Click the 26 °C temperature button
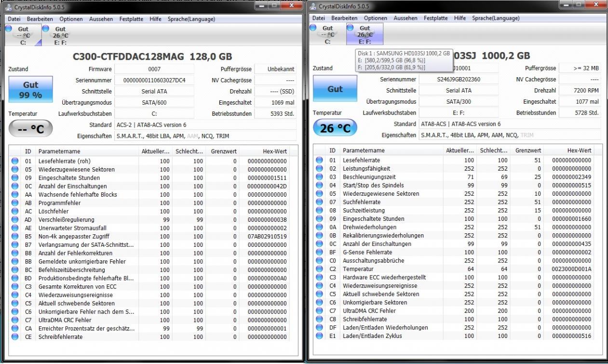The image size is (608, 364). point(335,128)
